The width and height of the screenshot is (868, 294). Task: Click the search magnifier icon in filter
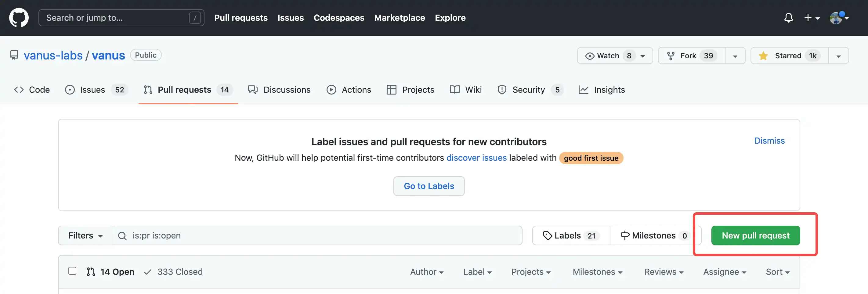122,236
